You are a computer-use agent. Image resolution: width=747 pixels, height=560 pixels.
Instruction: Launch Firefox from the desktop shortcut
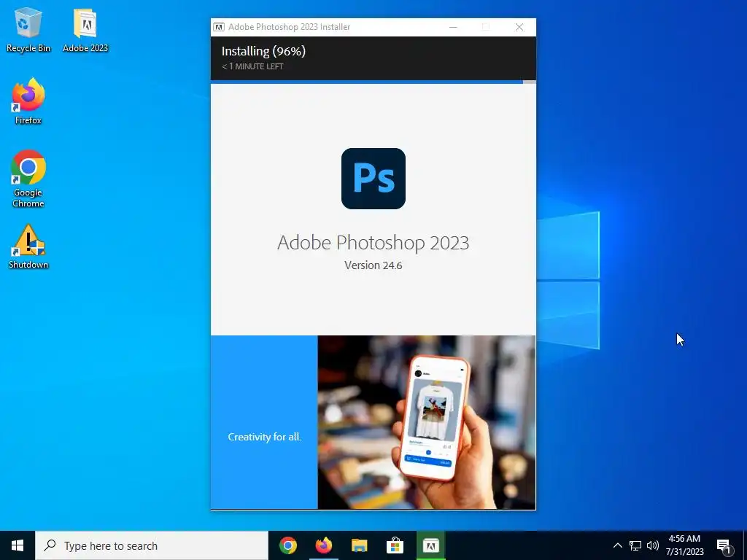[x=28, y=101]
